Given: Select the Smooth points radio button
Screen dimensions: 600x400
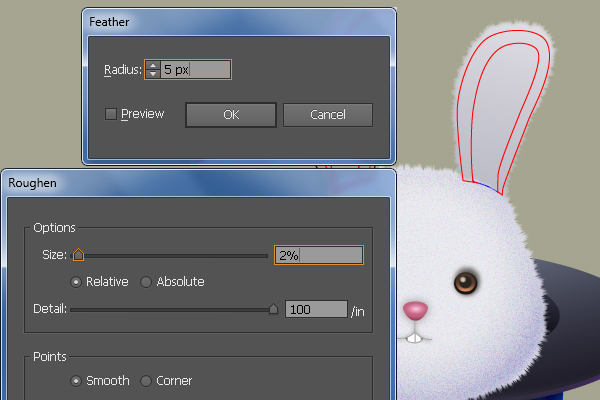Looking at the screenshot, I should [76, 381].
